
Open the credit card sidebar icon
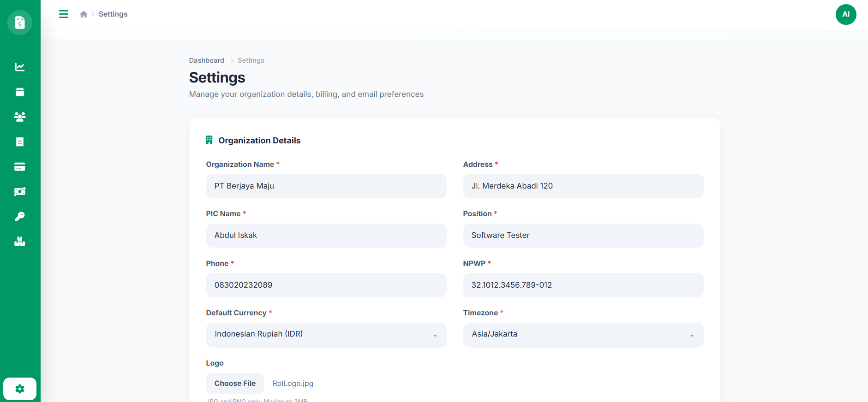20,167
